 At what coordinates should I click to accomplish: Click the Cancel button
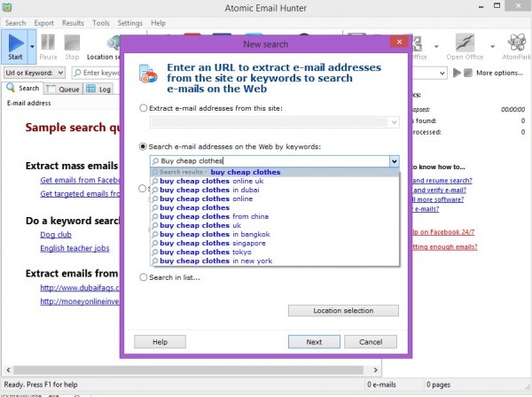pyautogui.click(x=371, y=342)
